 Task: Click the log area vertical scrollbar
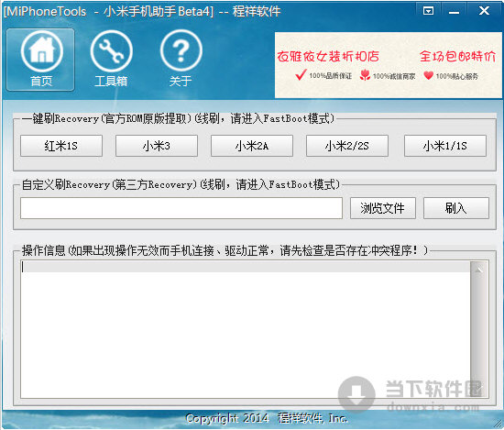tap(479, 329)
